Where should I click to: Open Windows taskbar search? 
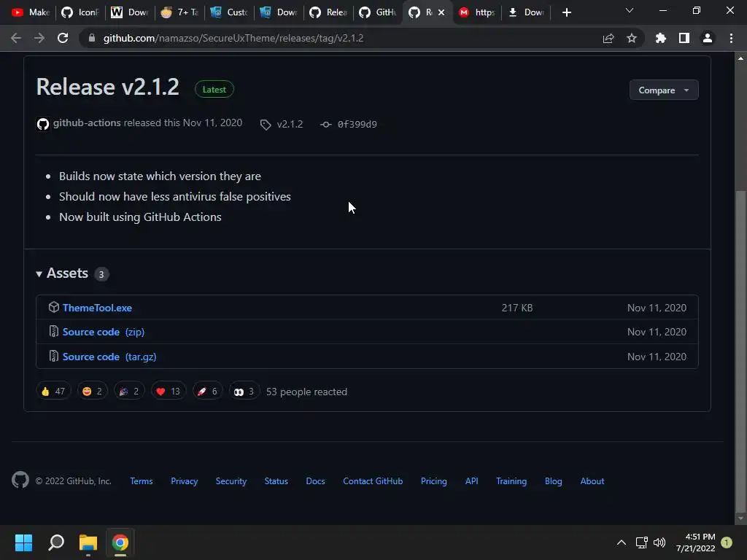click(55, 542)
